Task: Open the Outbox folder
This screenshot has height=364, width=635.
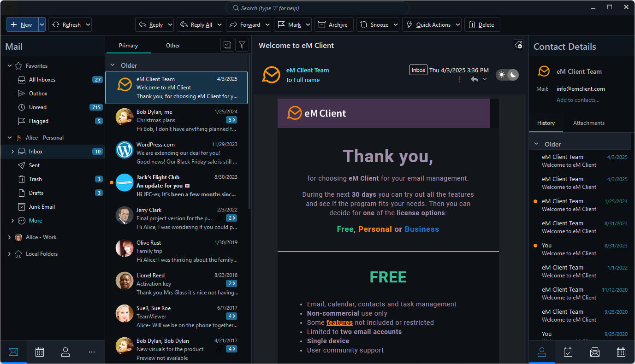Action: 53,94
